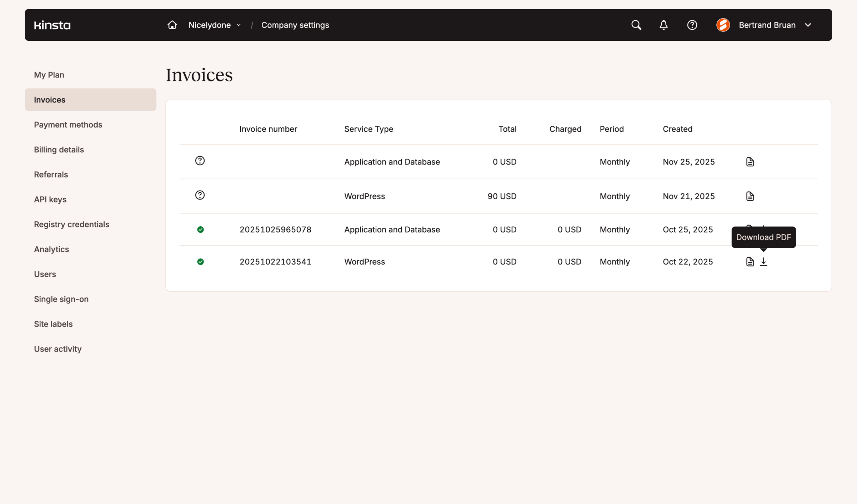Screen dimensions: 857x504
Task: Open the Nicelydone company switcher
Action: pos(215,25)
